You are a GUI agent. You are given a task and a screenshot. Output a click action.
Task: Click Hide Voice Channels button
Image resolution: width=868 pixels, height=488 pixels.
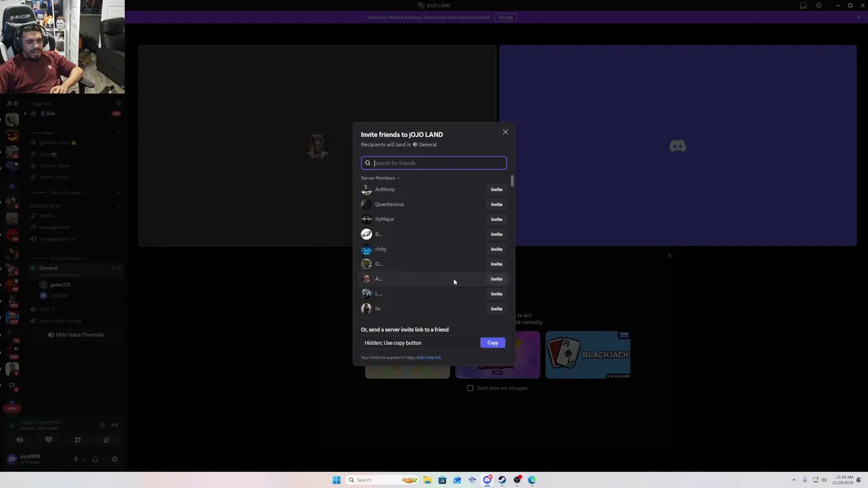click(75, 335)
